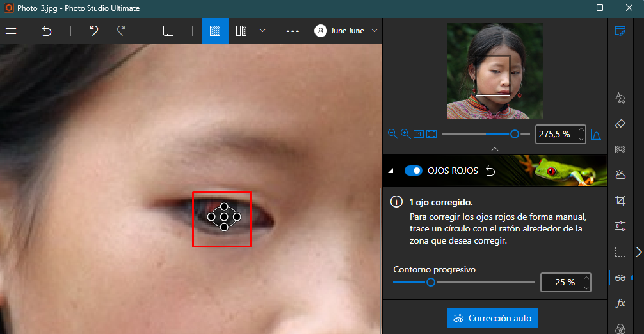
Task: Save the photo with the floppy disk icon
Action: tap(168, 31)
